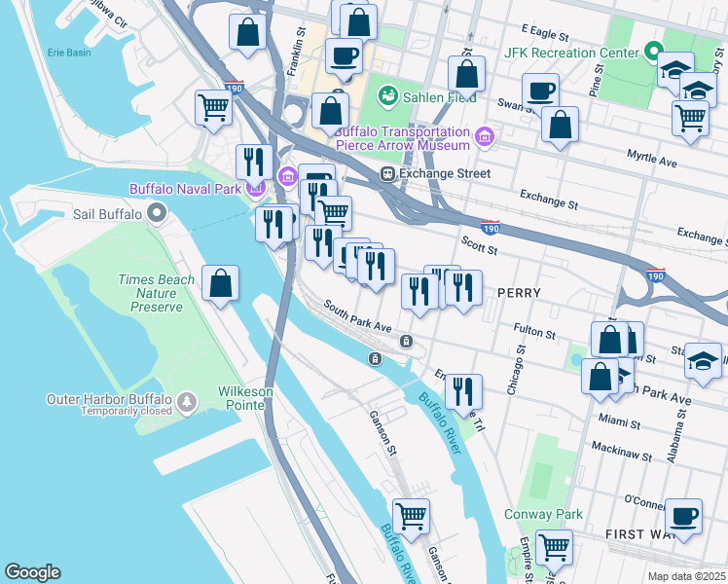Screen dimensions: 728x584
Task: Select the Times Beach Nature Preserve label
Action: coord(156,293)
